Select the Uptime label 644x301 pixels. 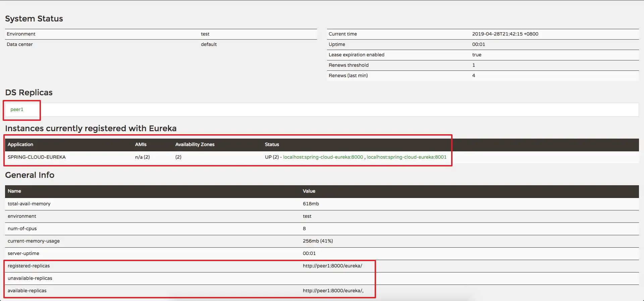[x=337, y=44]
